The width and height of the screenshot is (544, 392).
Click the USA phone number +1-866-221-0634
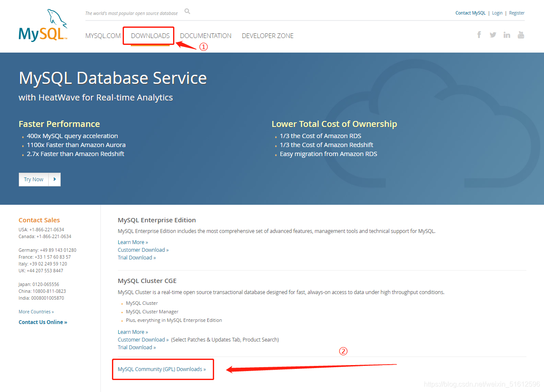point(47,230)
